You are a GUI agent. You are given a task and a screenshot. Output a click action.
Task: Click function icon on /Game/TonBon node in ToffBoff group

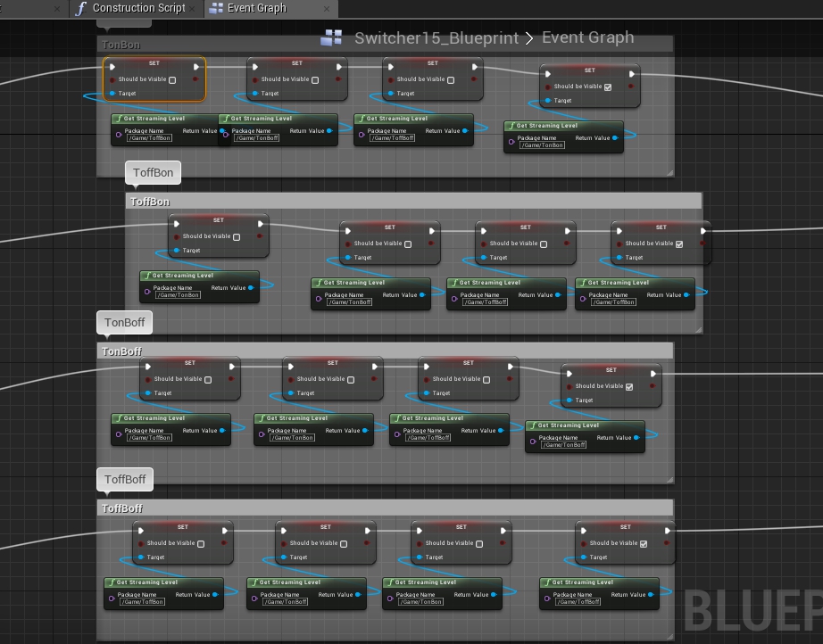click(391, 582)
